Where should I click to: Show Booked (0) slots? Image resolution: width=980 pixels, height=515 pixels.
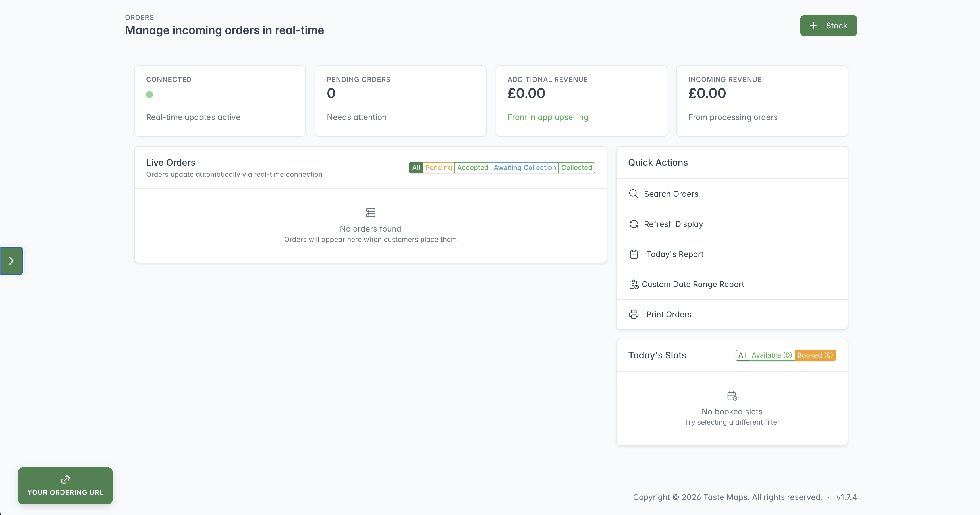pos(815,355)
